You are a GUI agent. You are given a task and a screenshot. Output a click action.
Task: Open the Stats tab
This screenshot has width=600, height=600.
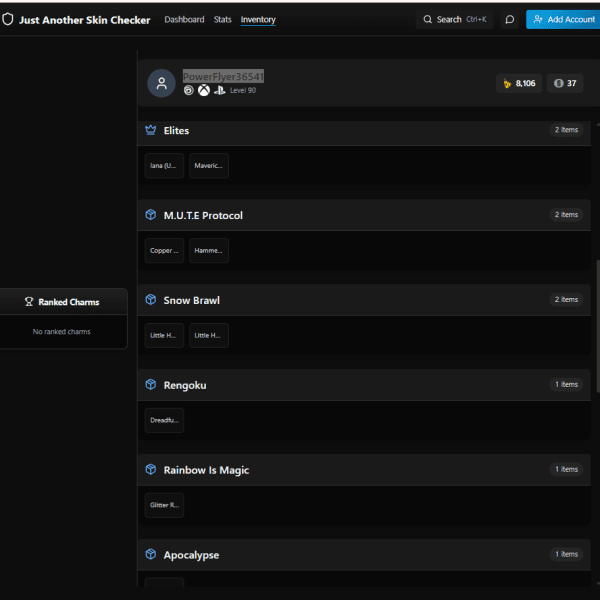click(222, 20)
